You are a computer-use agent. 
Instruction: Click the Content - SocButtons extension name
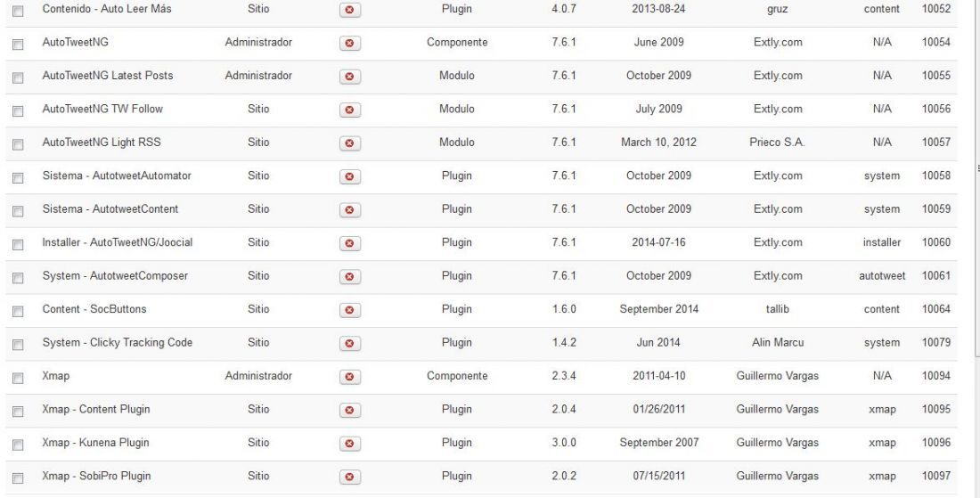click(94, 309)
